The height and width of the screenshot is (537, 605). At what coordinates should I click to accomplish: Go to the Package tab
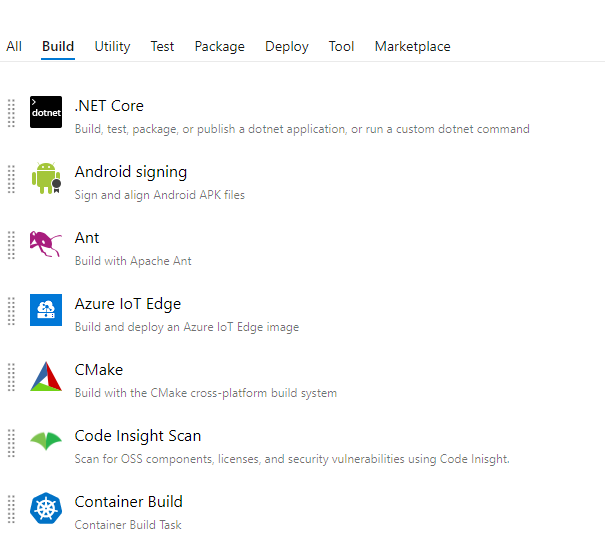219,46
